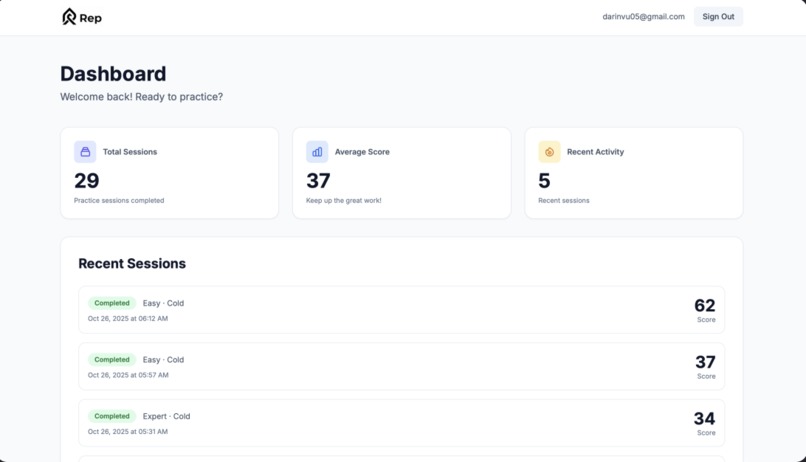Click the 'Keep up the great work!' caption
Screen dimensions: 806x462
click(344, 200)
